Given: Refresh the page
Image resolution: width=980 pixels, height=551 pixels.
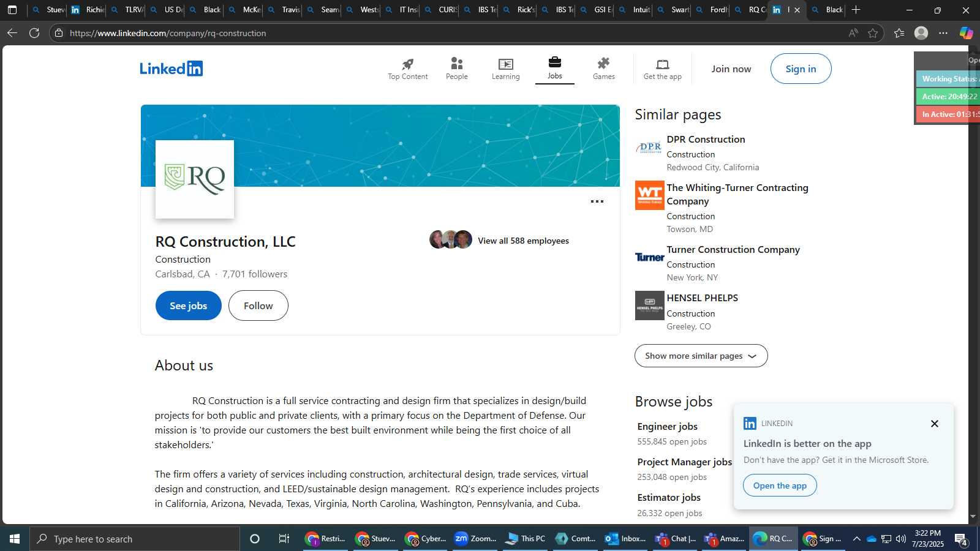Looking at the screenshot, I should (x=34, y=33).
